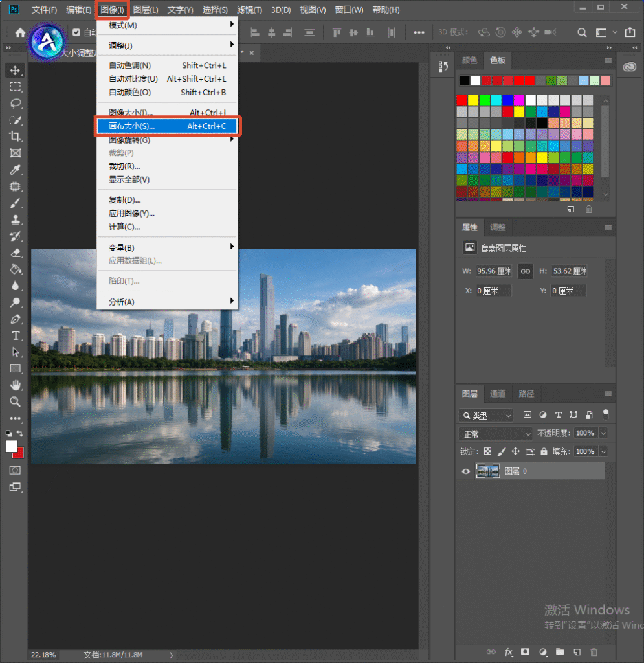Select the History Brush tool

16,236
